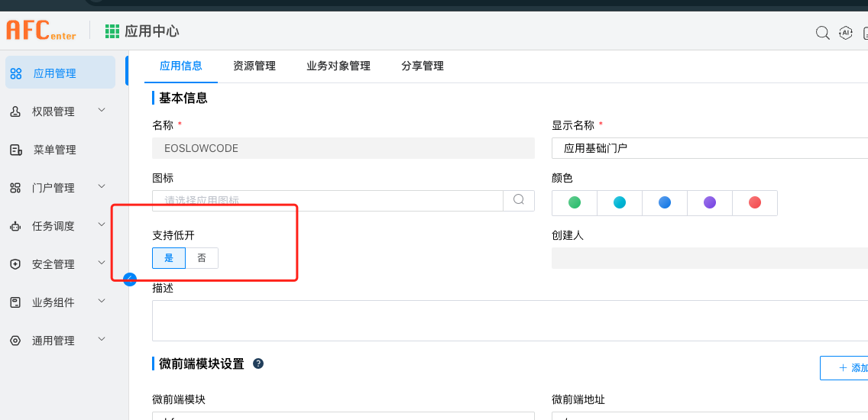Pick the blue color swatch
868x420 pixels.
pos(664,202)
